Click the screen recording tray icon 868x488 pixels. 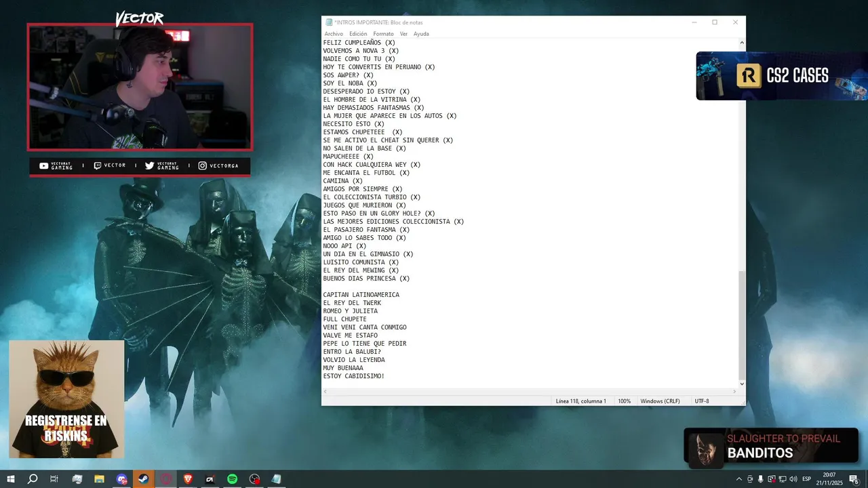click(x=772, y=479)
